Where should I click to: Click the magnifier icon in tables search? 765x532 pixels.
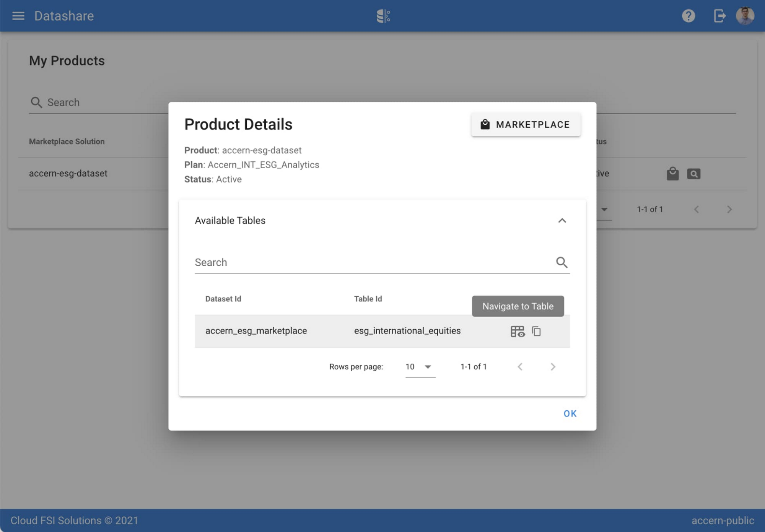point(561,262)
